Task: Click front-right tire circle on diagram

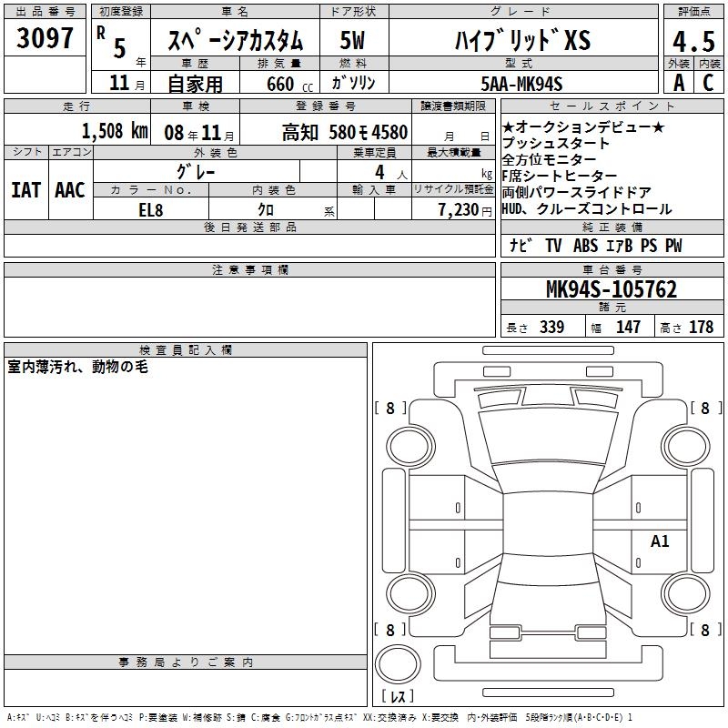Action: [x=685, y=447]
